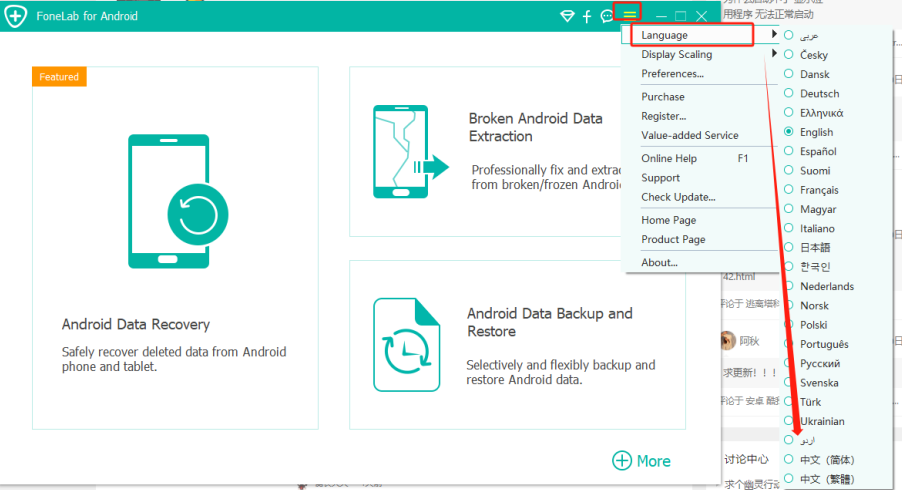Click 阿秋 avatar in background webpage
Viewport: 902px width, 490px height.
[728, 340]
